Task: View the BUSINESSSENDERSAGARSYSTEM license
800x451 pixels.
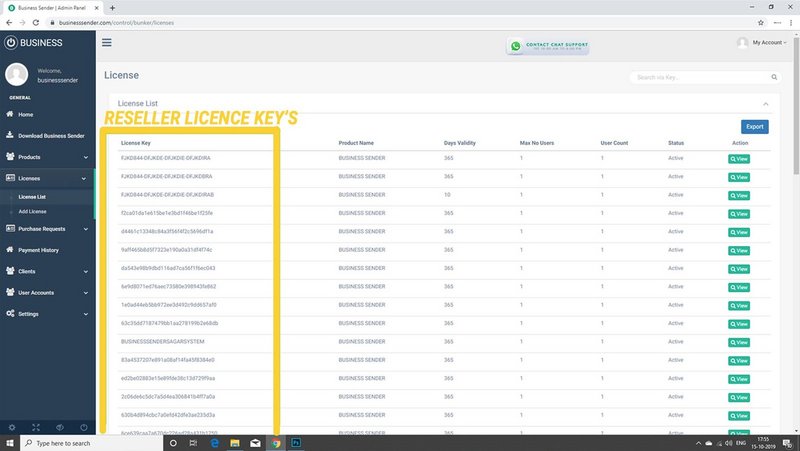Action: [x=739, y=342]
